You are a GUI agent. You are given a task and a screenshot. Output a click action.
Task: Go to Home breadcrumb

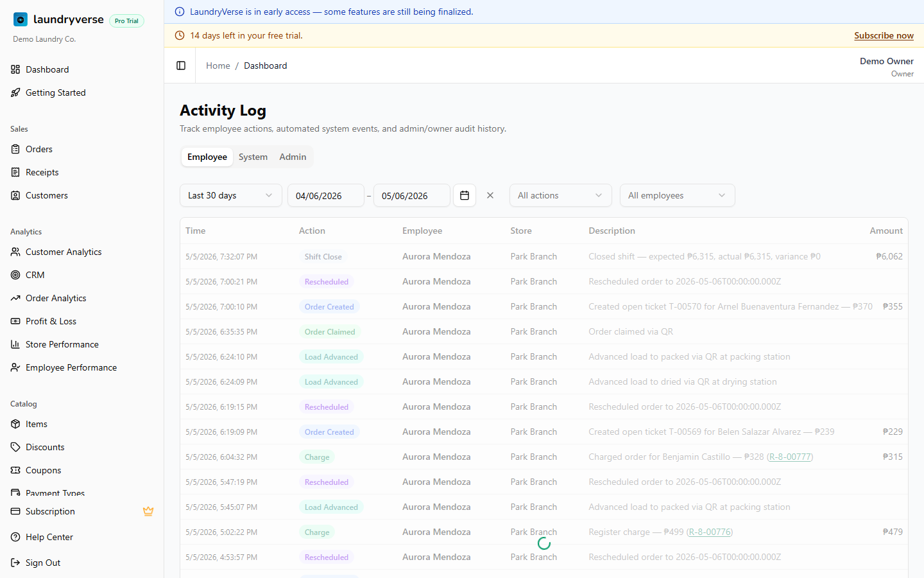tap(218, 66)
